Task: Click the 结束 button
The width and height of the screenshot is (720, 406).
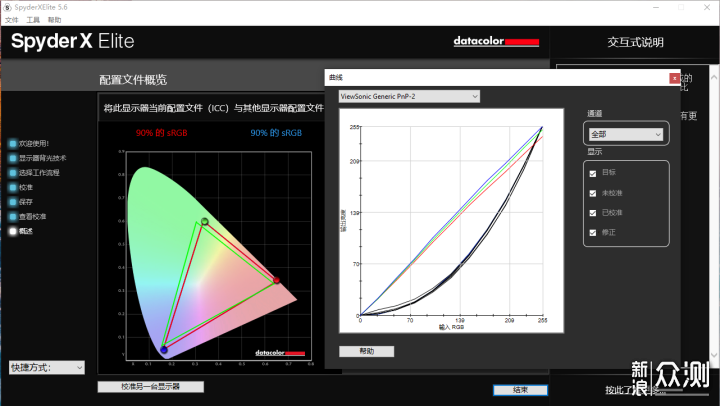Action: point(520,390)
